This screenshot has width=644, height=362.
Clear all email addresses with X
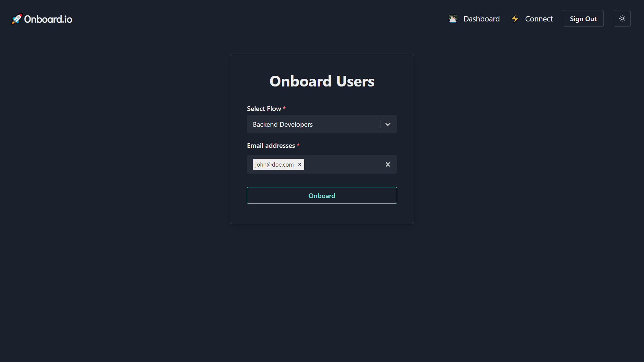[x=388, y=164]
